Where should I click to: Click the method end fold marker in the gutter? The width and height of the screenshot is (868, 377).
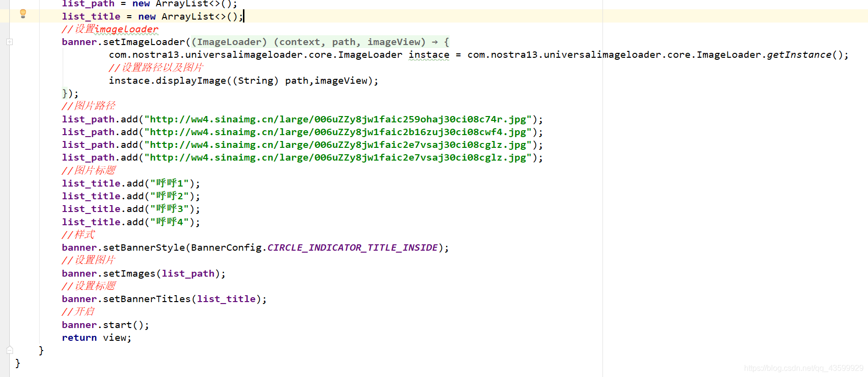[x=9, y=350]
